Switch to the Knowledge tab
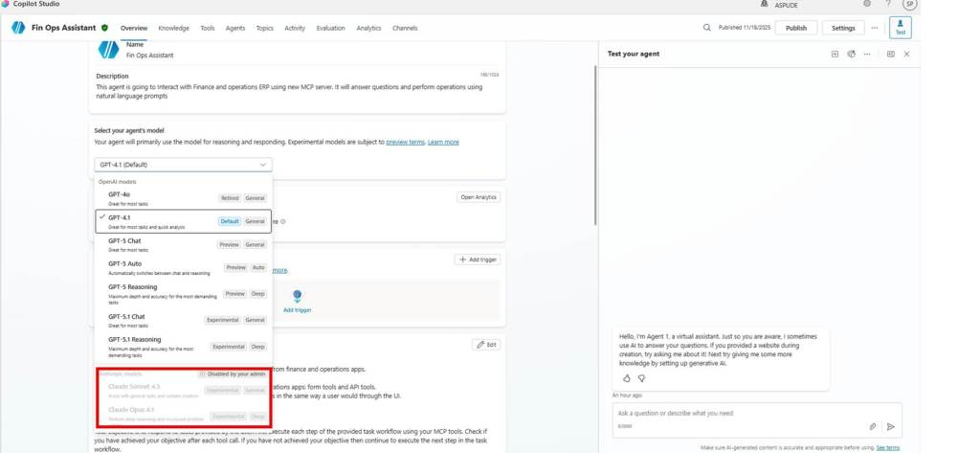 click(173, 29)
